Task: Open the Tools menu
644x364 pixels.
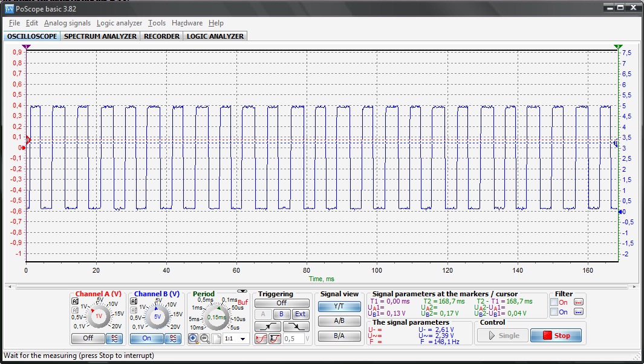Action: (x=157, y=23)
